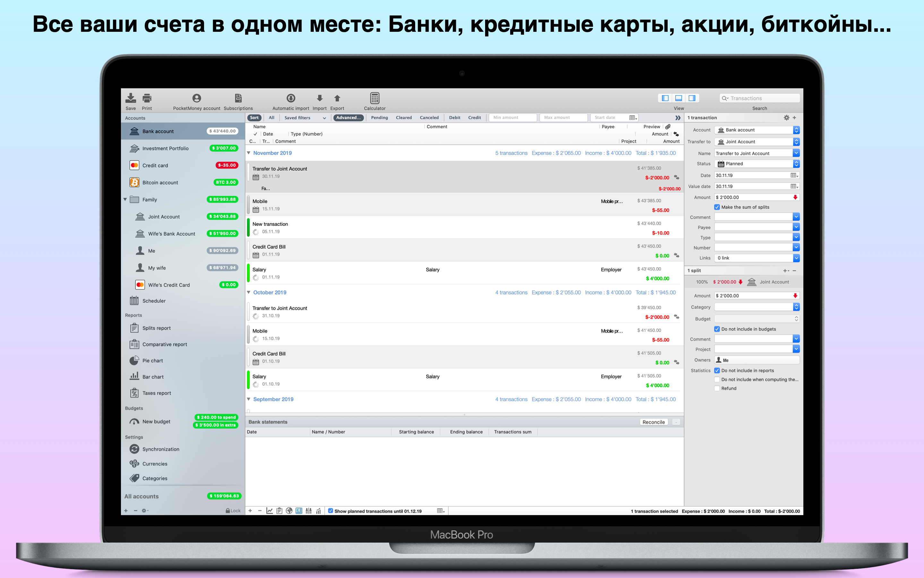Enable Do not include when computing checkbox
The height and width of the screenshot is (578, 924).
[717, 380]
